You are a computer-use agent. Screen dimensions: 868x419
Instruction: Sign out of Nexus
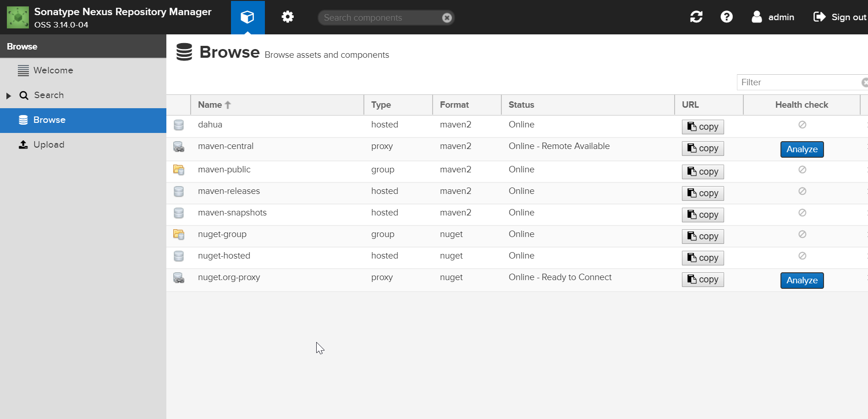point(840,17)
